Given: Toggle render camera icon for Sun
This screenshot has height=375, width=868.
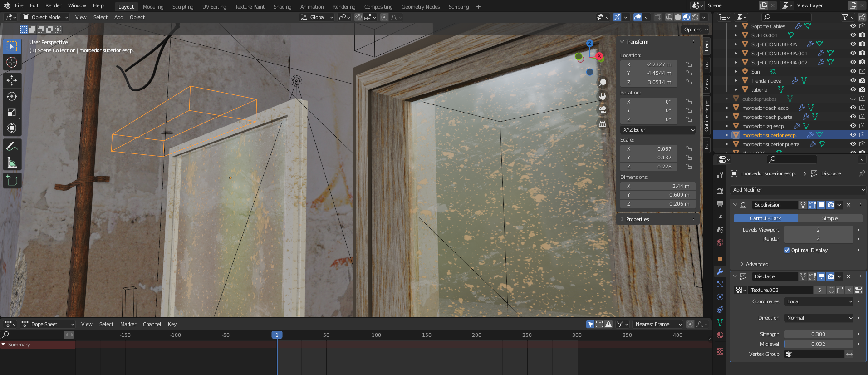Looking at the screenshot, I should [862, 72].
